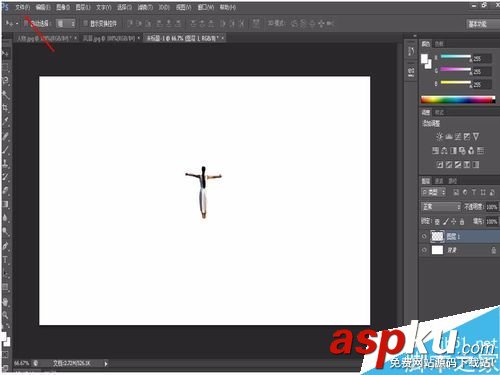
Task: Add an Invert adjustment
Action: (440, 164)
